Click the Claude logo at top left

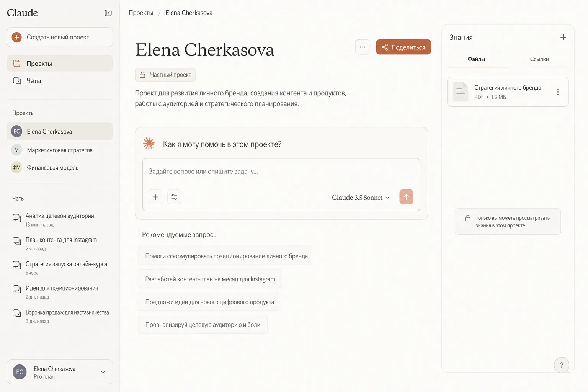coord(23,13)
